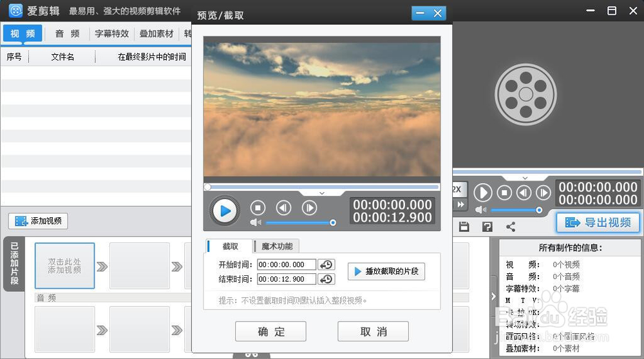Click the preview dialog seek bar
Viewport: 644px width, 359px height.
(322, 187)
